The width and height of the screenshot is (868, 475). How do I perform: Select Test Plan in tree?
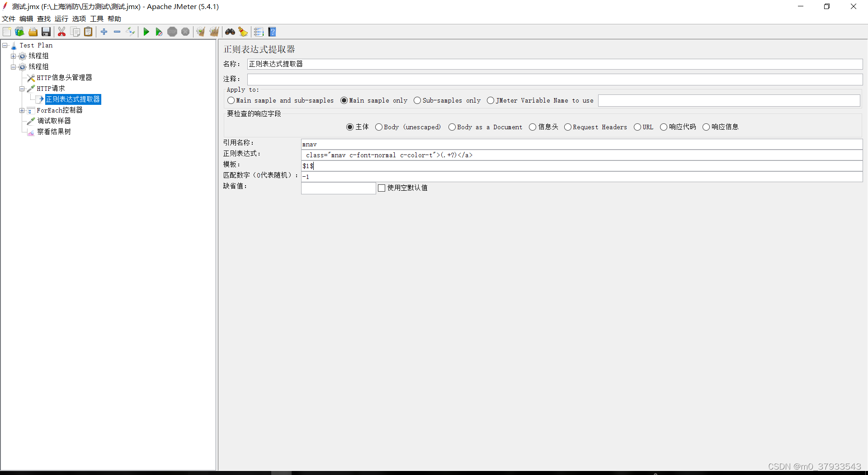(x=36, y=45)
